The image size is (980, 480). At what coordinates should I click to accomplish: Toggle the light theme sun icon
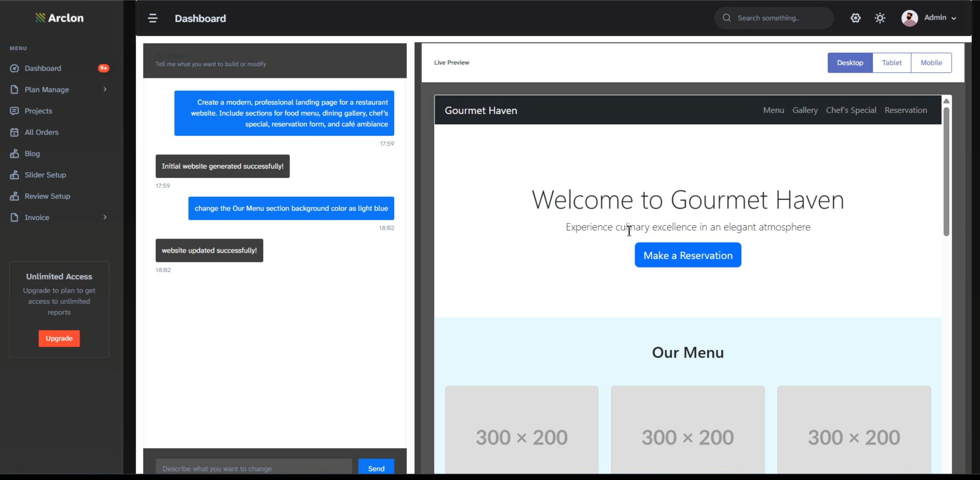pos(880,18)
